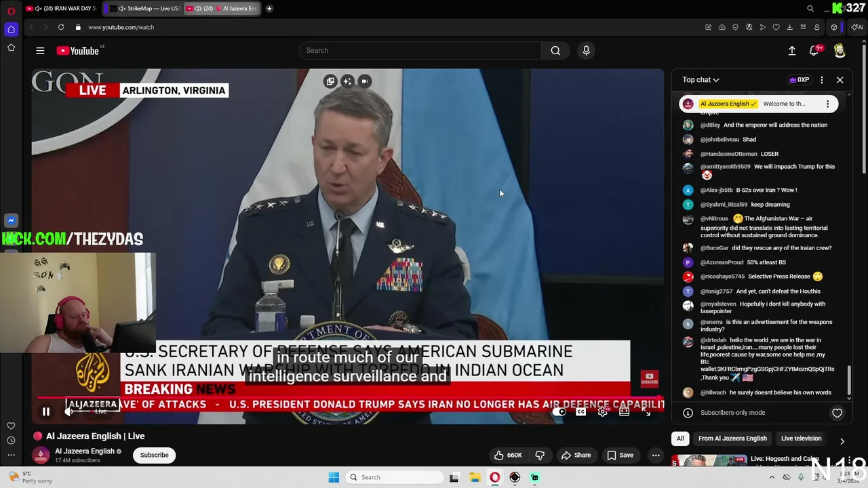This screenshot has height=488, width=868.
Task: Expand Top chat dropdown
Action: point(701,80)
